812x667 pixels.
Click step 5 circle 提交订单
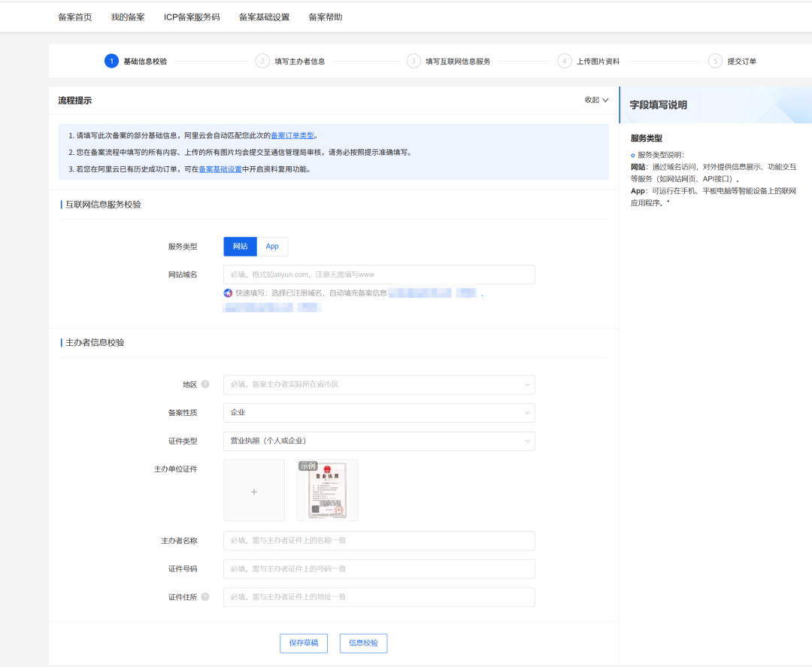715,62
